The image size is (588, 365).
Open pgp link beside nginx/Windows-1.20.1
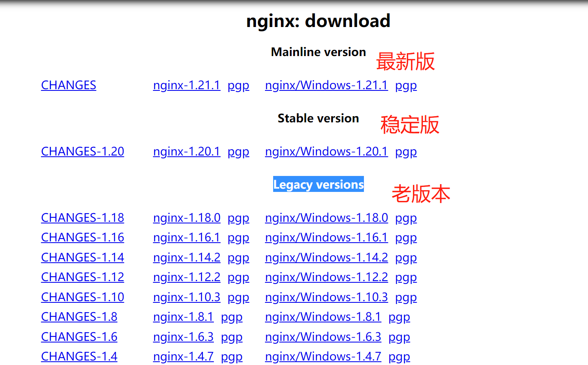click(x=406, y=151)
